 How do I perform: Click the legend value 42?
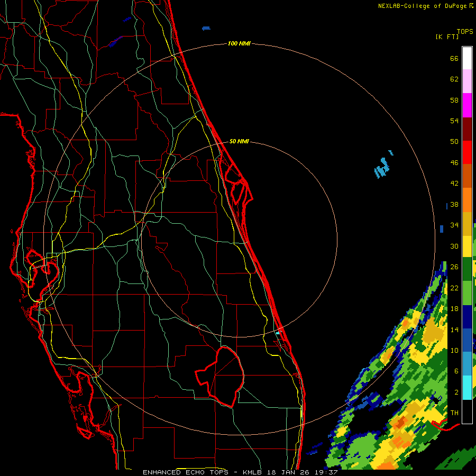click(x=454, y=184)
